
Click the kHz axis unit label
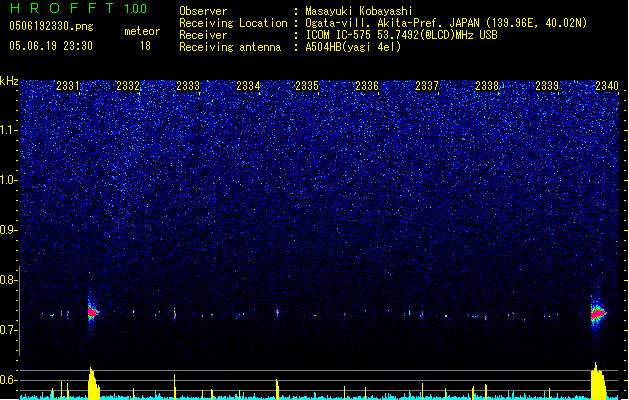click(x=9, y=81)
